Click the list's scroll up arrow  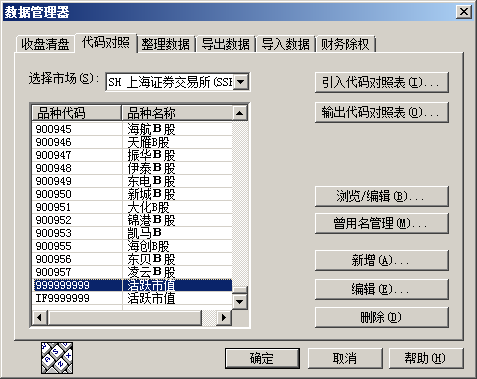coord(240,113)
